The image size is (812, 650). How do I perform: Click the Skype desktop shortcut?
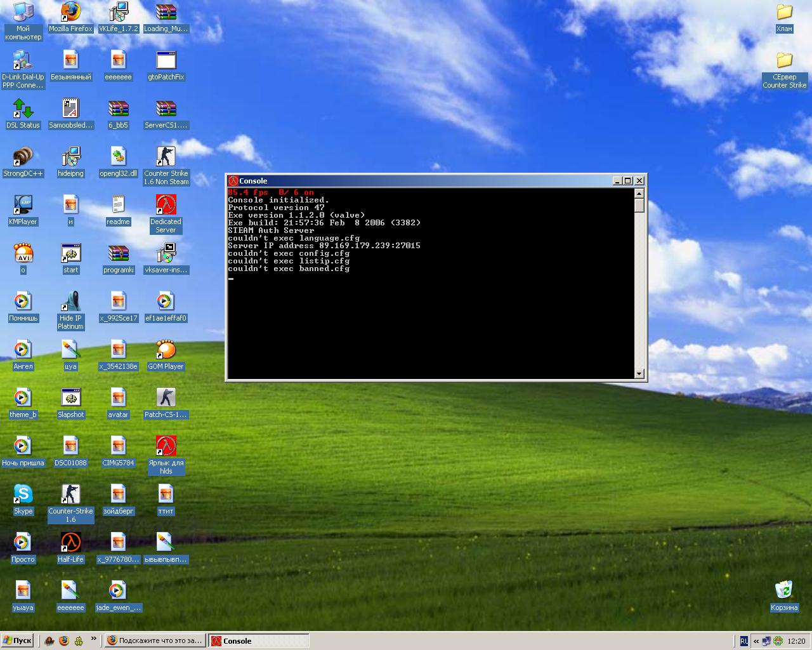click(23, 500)
